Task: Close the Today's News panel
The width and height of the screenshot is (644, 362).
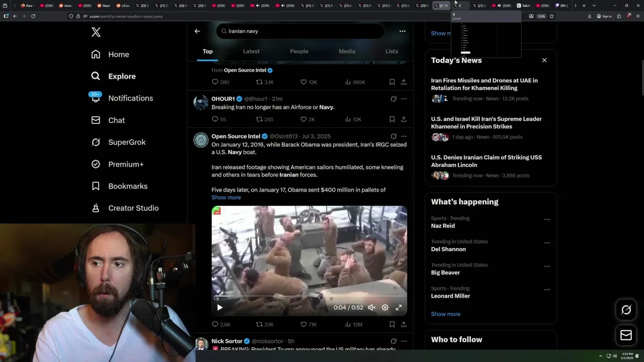Action: [544, 60]
